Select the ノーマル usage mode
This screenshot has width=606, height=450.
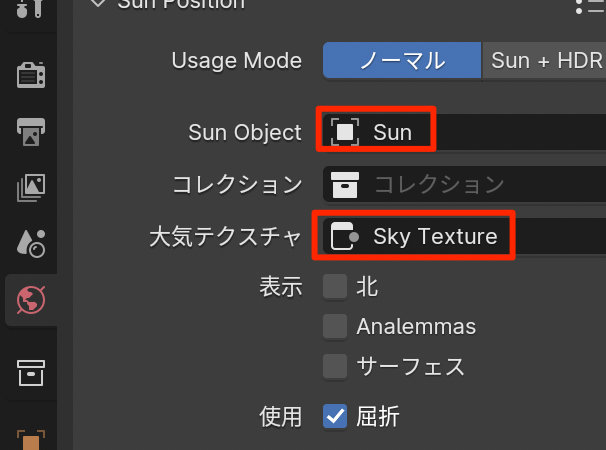pos(401,60)
